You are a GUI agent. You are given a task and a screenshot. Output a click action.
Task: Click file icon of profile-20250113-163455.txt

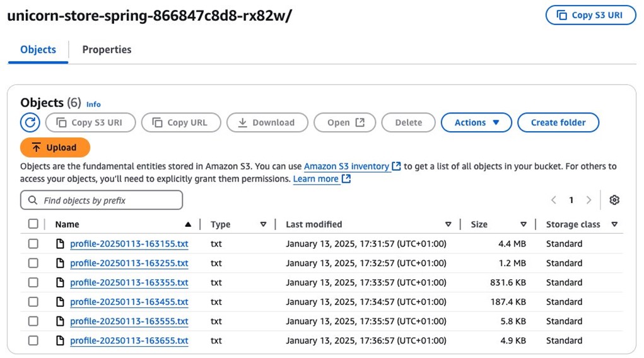[60, 302]
